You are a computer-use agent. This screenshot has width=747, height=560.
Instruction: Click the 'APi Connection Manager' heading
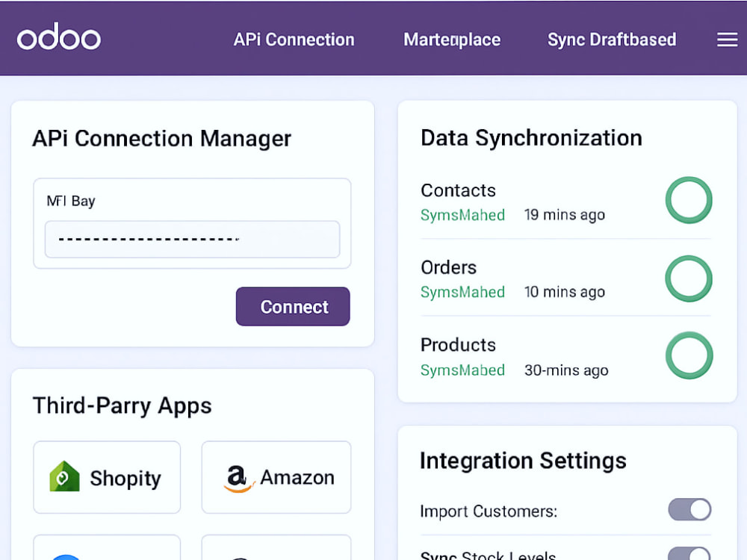161,139
